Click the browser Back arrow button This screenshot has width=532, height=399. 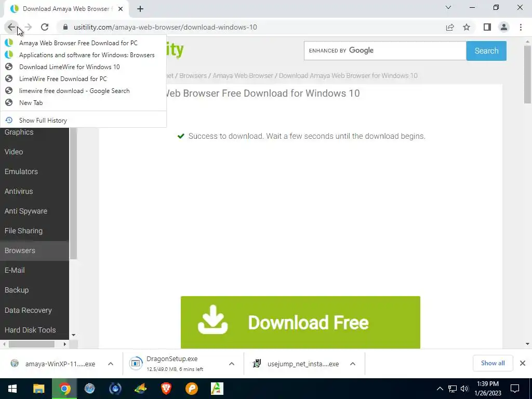pyautogui.click(x=11, y=27)
